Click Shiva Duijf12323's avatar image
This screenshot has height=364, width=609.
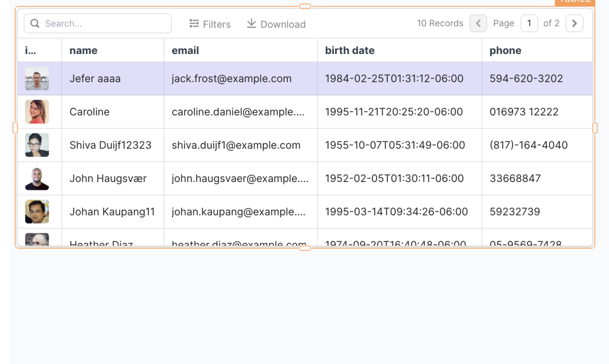(37, 145)
